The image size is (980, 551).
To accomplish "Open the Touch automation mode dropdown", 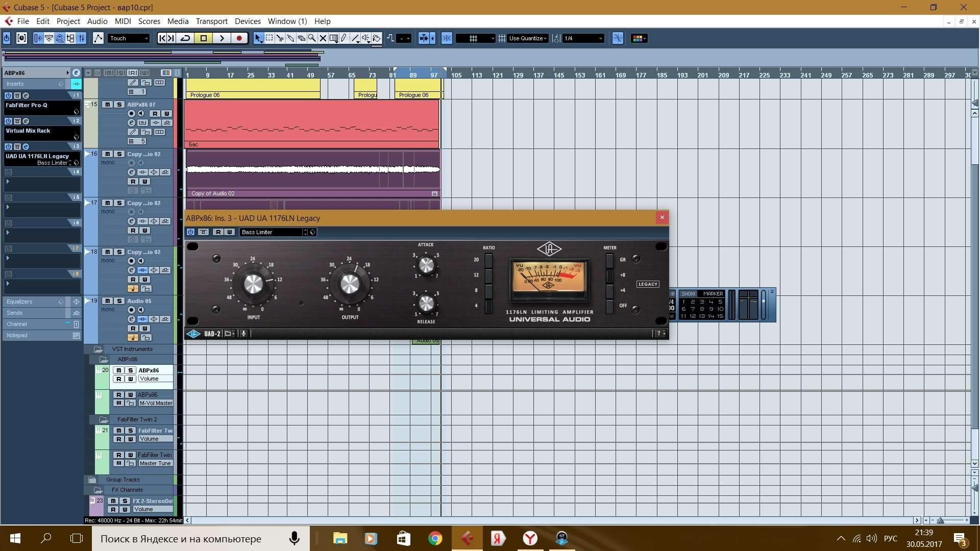I will click(x=129, y=38).
